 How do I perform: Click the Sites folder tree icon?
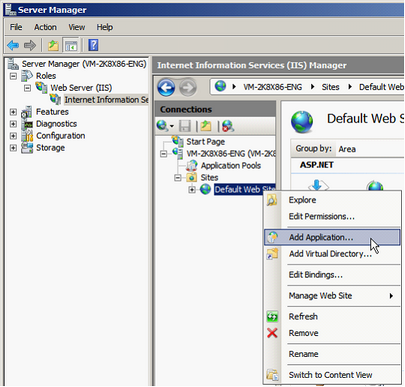[x=192, y=177]
